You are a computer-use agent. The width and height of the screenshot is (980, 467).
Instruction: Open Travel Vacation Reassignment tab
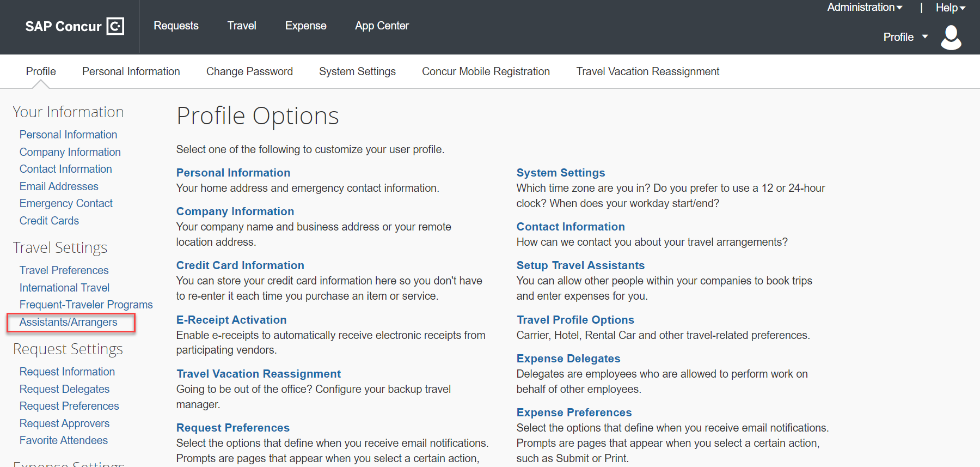coord(648,71)
